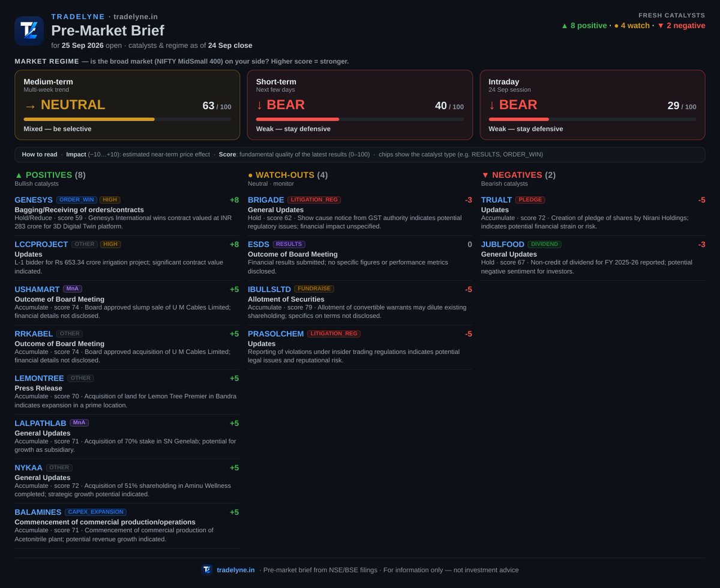This screenshot has height=588, width=720.
Task: Click the HIGH chip next to GENESYS
Action: (110, 200)
